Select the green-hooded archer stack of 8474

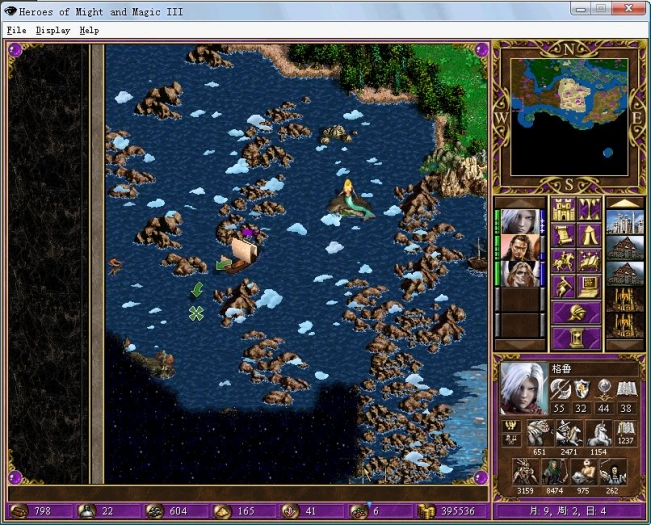pyautogui.click(x=554, y=472)
